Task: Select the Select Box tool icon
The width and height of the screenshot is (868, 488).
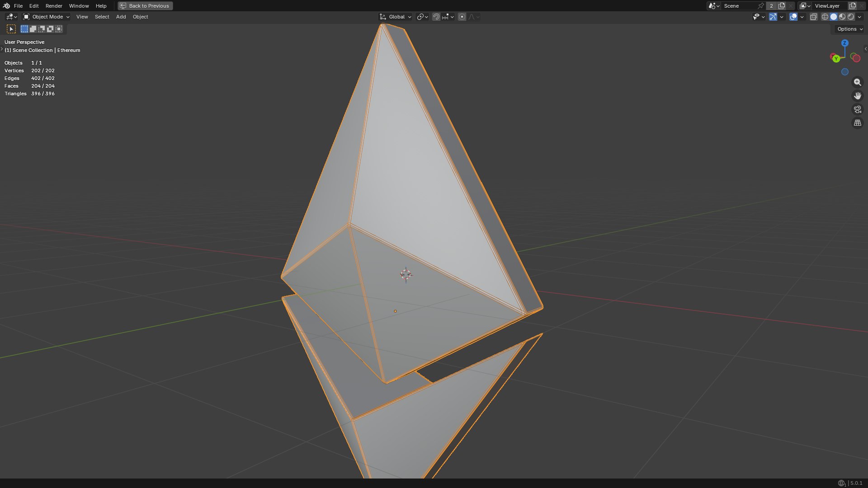Action: pos(11,29)
